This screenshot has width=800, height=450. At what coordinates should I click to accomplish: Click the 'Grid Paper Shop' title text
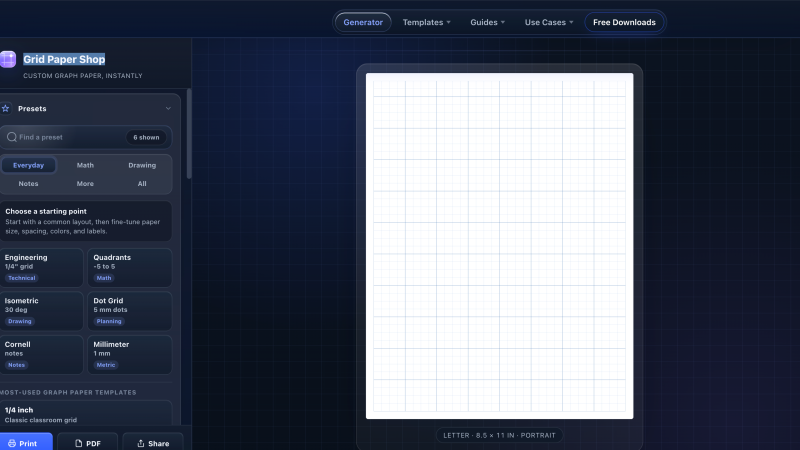(64, 59)
